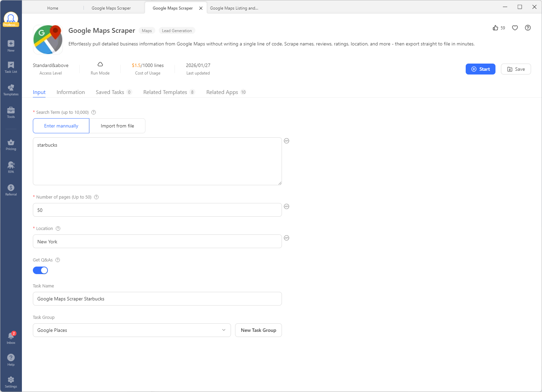Click API icon beside Location field
The image size is (542, 392).
tap(287, 238)
